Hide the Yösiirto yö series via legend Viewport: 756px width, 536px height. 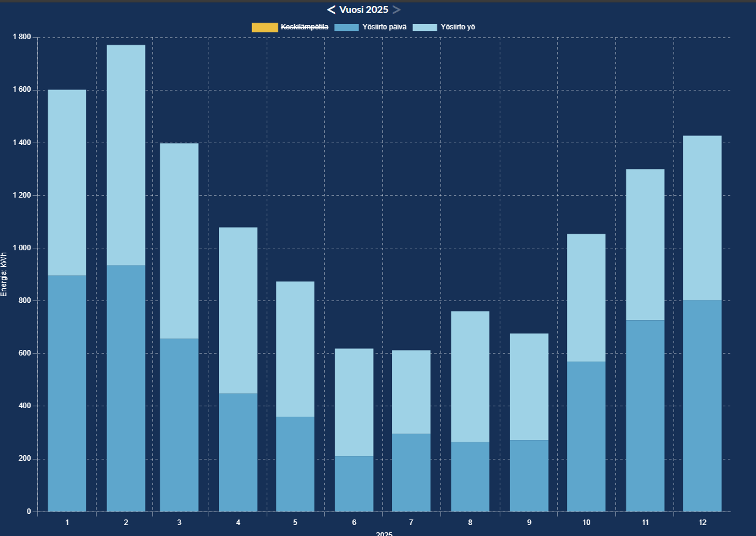(458, 27)
